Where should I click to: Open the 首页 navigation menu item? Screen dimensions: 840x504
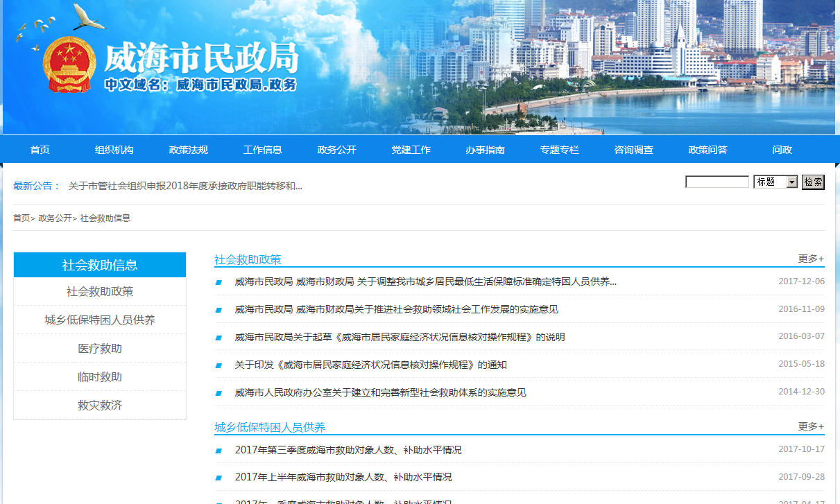(x=40, y=150)
